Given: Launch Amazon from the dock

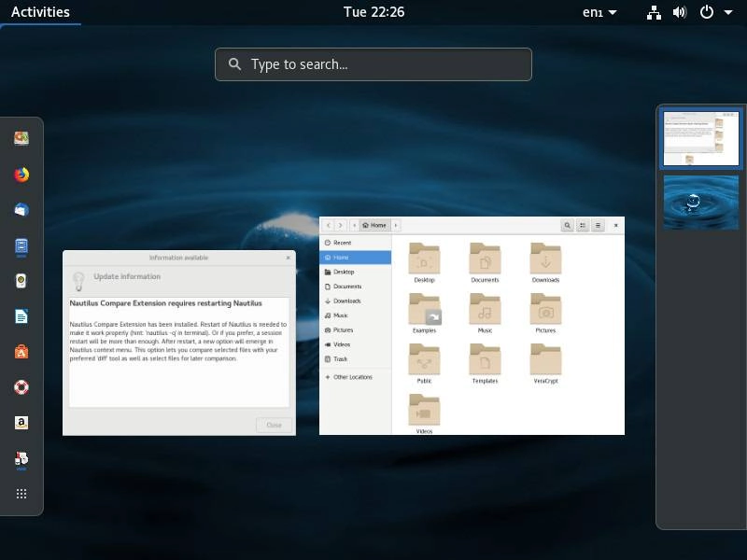Looking at the screenshot, I should click(21, 423).
